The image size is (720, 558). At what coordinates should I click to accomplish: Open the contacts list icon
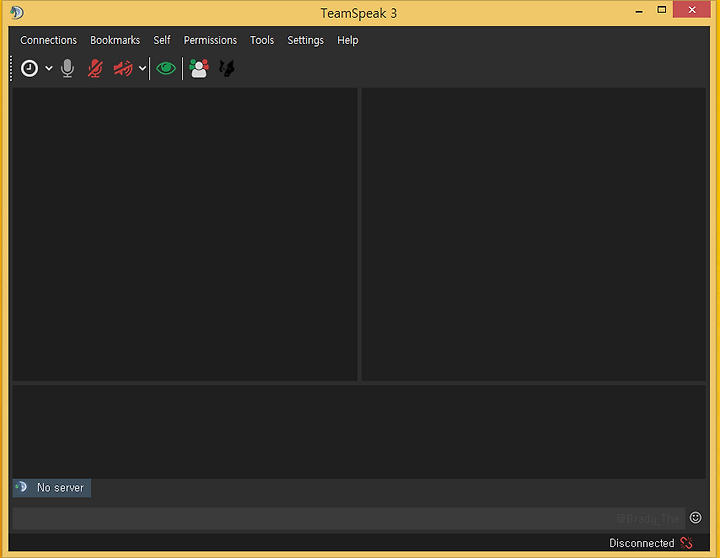tap(199, 68)
